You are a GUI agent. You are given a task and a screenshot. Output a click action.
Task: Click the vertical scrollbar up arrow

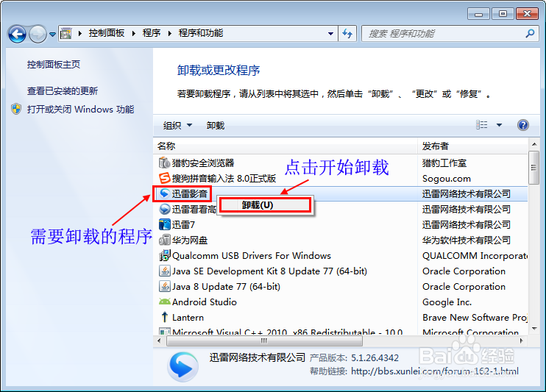click(x=533, y=143)
